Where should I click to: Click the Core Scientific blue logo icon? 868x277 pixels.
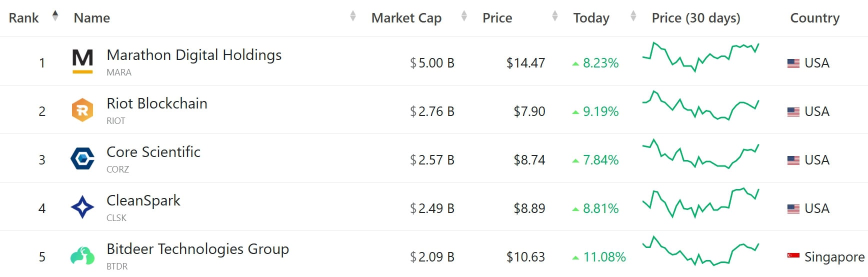82,159
